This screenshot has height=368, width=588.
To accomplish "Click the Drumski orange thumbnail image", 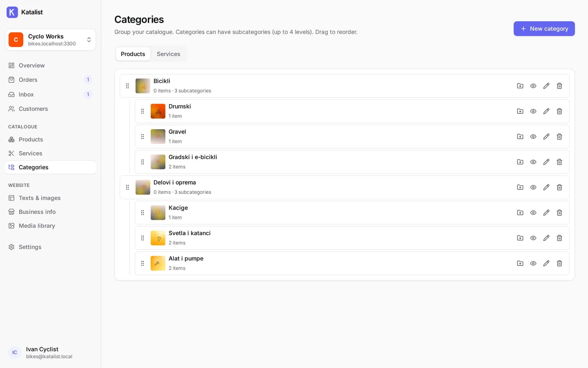I will [158, 111].
